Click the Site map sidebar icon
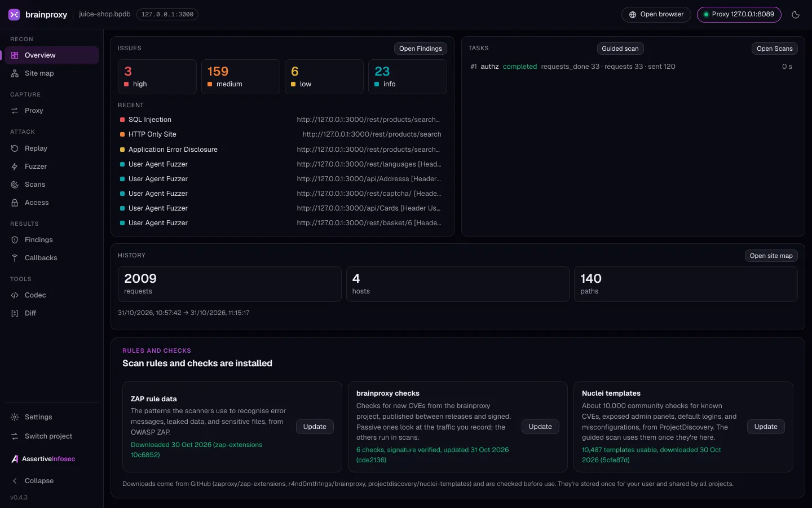Screen dimensions: 812x508 coord(15,73)
